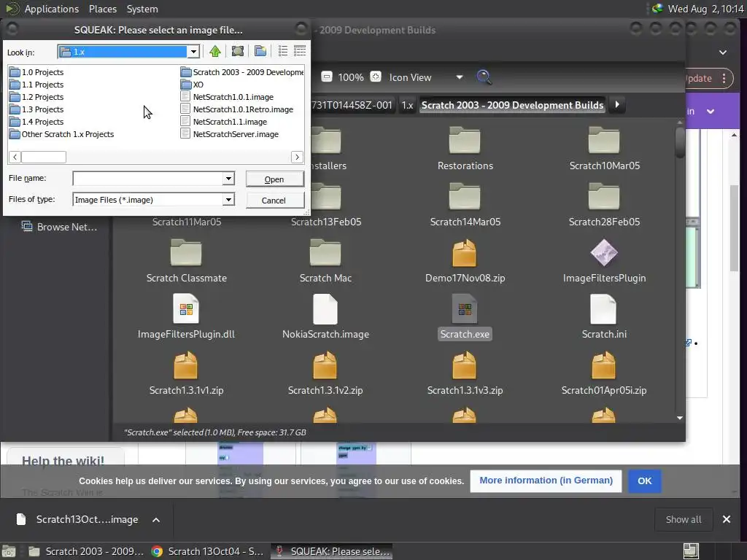Select NetScratch1.0.1.image file
This screenshot has width=747, height=560.
coord(228,97)
